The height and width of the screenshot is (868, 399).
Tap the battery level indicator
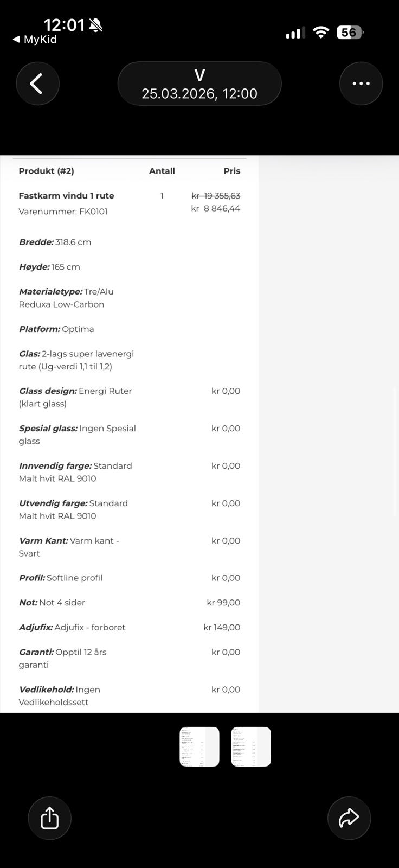(350, 33)
